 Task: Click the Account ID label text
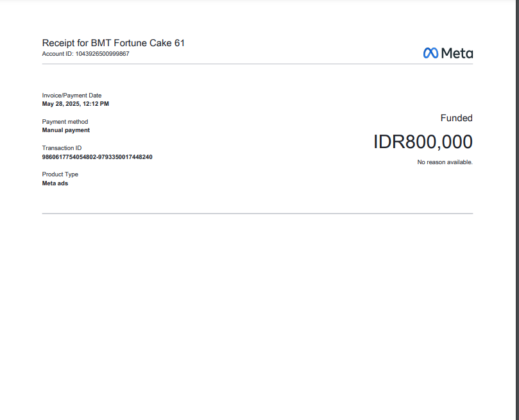click(x=58, y=54)
